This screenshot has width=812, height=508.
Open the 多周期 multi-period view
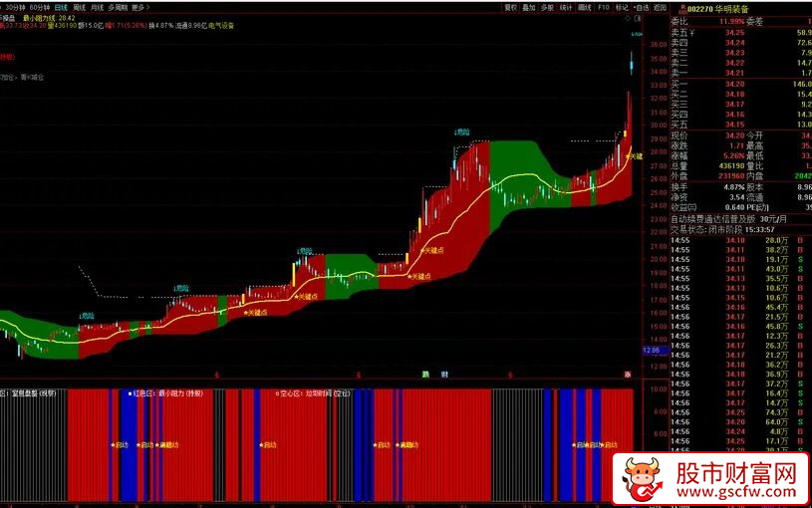tap(118, 8)
